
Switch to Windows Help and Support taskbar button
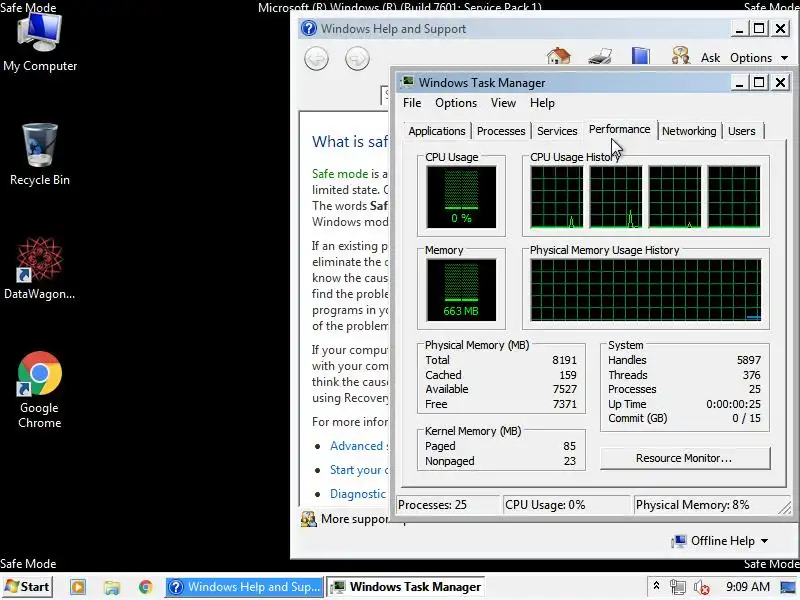(x=244, y=587)
